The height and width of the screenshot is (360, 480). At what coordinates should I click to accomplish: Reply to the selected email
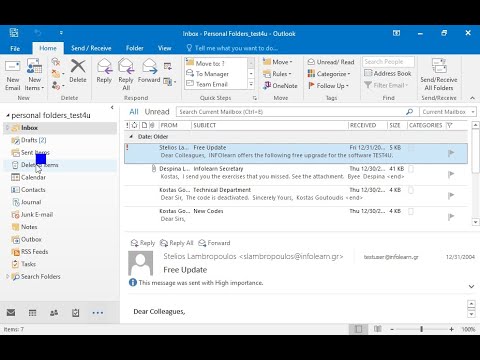pyautogui.click(x=104, y=71)
